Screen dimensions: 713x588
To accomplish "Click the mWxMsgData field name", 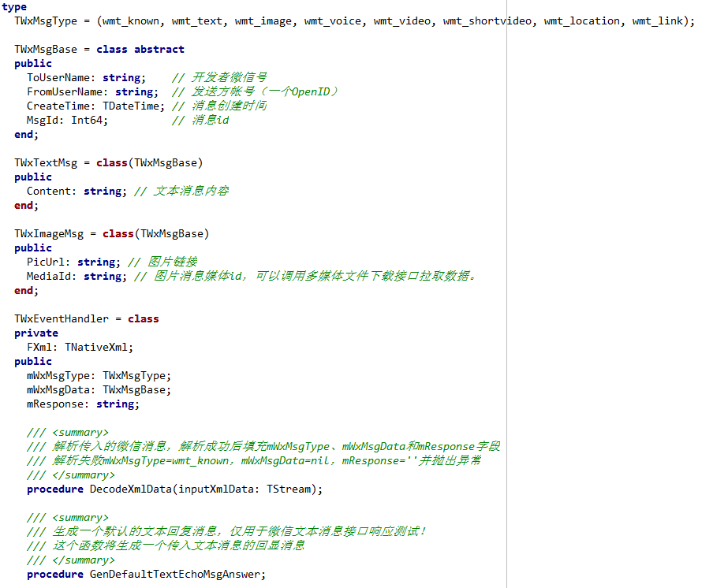I will click(x=58, y=390).
